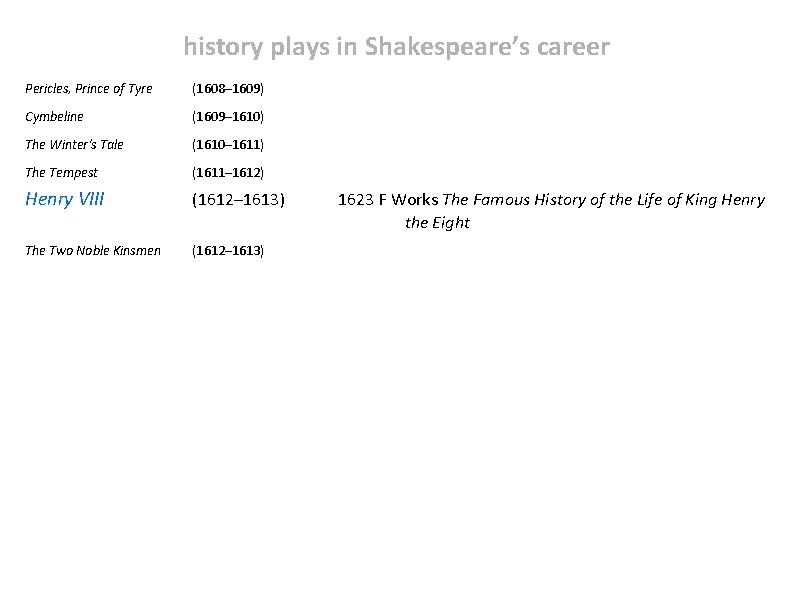
Task: Click the blue 'Henry VIII' title
Action: 64,199
